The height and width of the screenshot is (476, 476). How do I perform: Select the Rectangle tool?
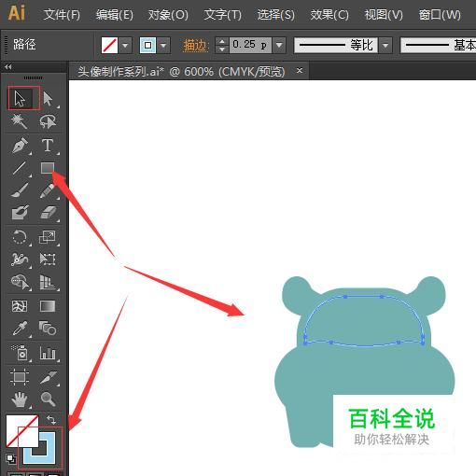(x=48, y=168)
